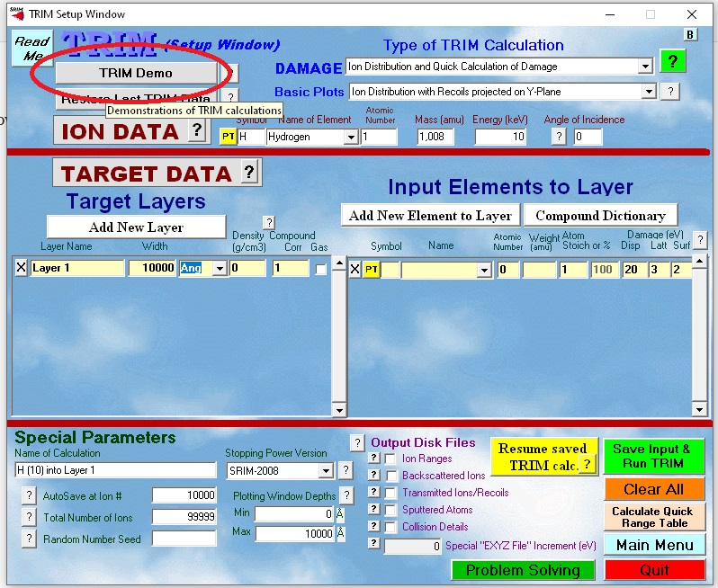Open help for Stopping Power Version
This screenshot has height=588, width=718.
(x=346, y=470)
